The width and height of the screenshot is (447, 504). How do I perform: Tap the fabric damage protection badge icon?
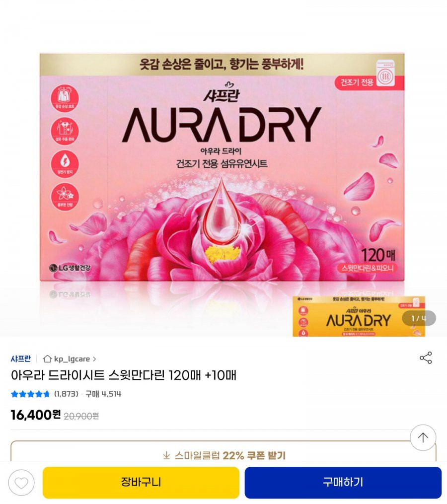(65, 98)
